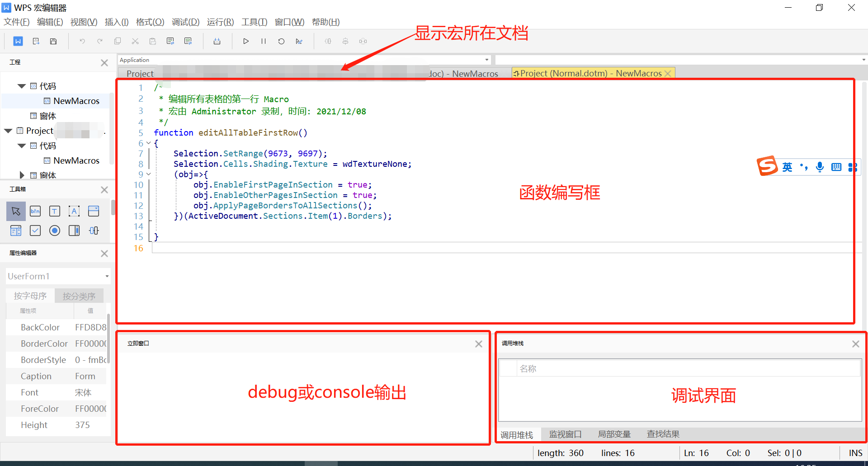868x466 pixels.
Task: Pause macro execution with the pause button
Action: coord(264,41)
